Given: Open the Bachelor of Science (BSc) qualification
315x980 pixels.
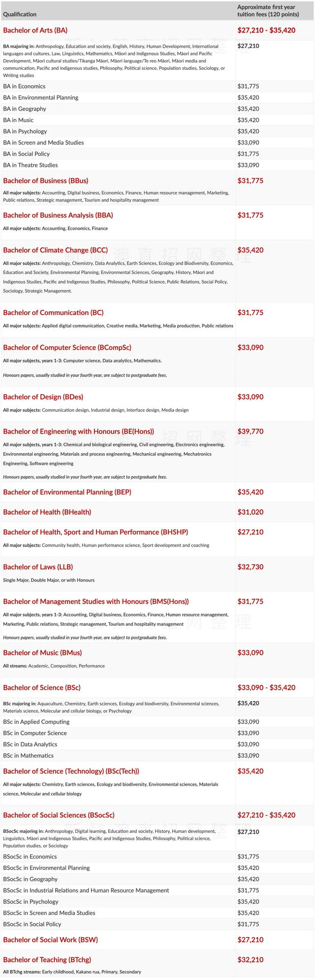Looking at the screenshot, I should click(42, 687).
